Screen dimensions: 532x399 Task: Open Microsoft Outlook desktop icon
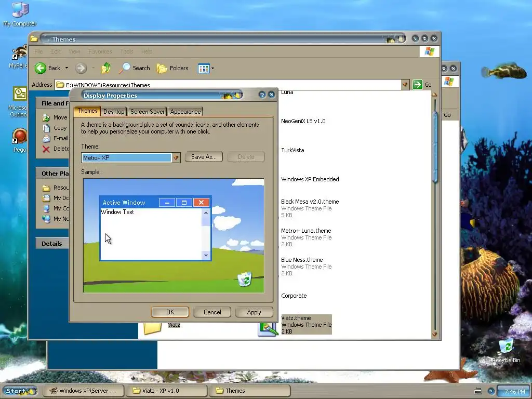(x=19, y=102)
